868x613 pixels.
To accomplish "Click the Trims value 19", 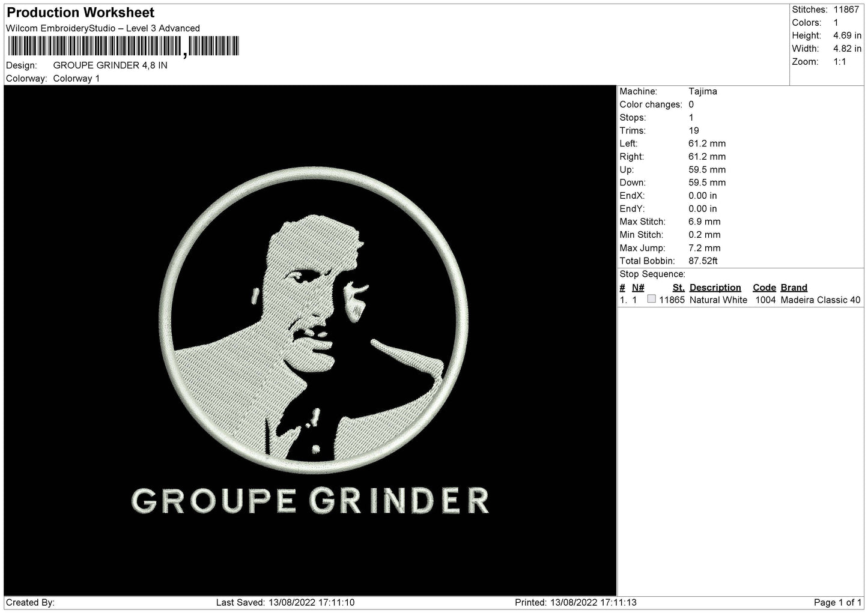I will tap(694, 131).
